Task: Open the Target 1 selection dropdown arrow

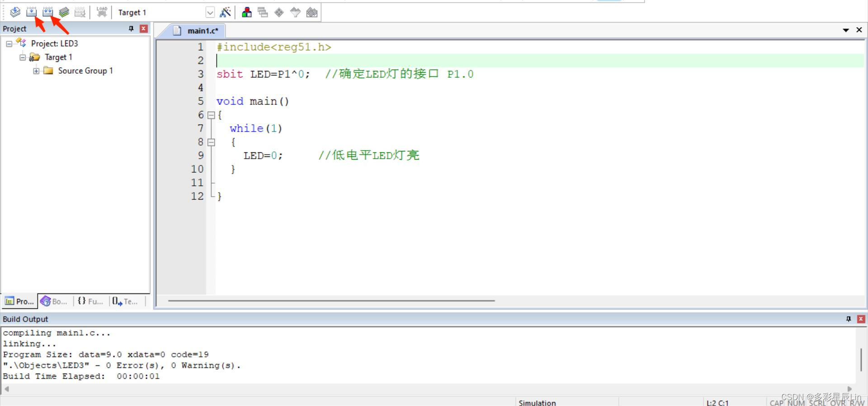Action: tap(210, 12)
